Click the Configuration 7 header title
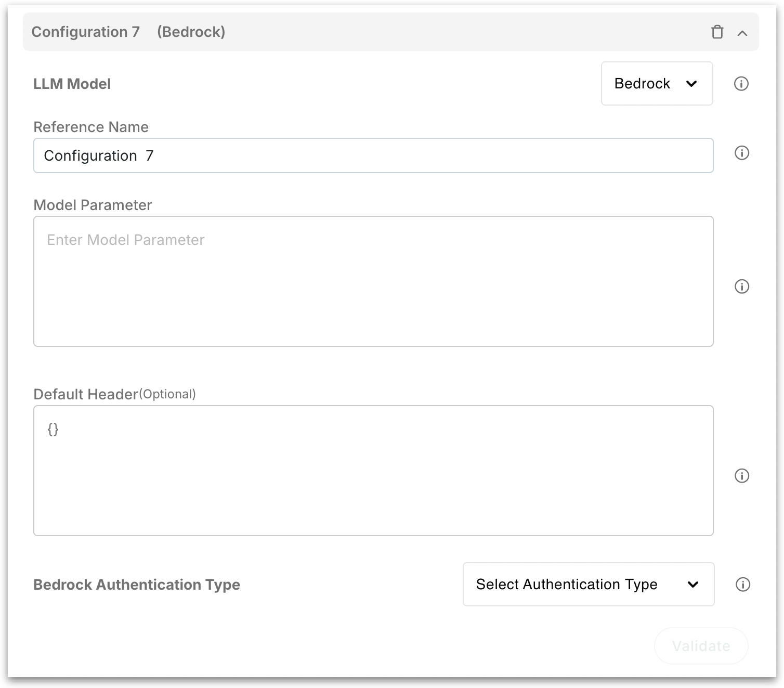 pyautogui.click(x=86, y=32)
